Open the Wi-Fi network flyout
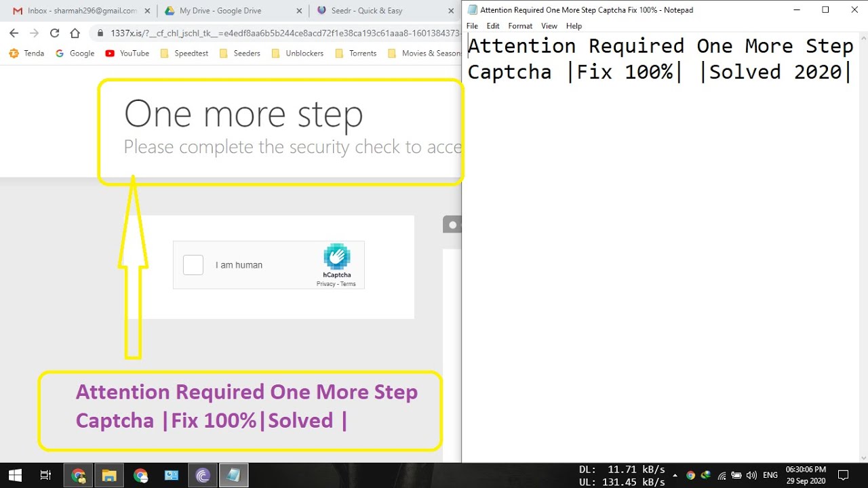868x488 pixels. pos(722,475)
